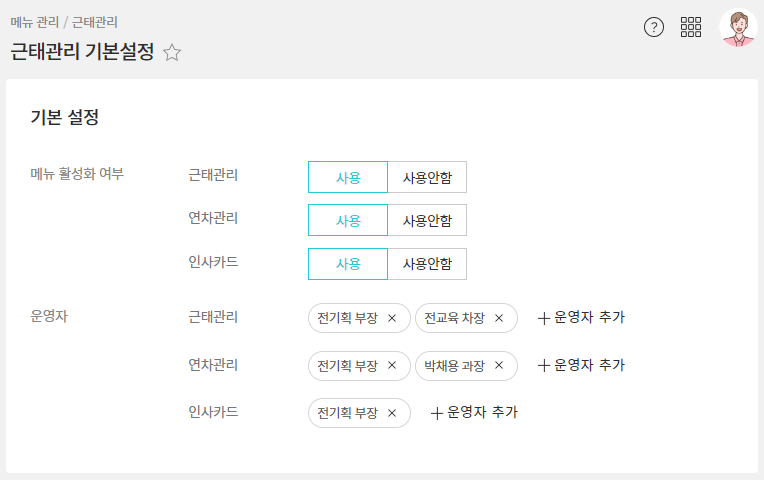Remove 전기획 부장 from 인사카드 operators
The height and width of the screenshot is (480, 764).
pyautogui.click(x=392, y=413)
